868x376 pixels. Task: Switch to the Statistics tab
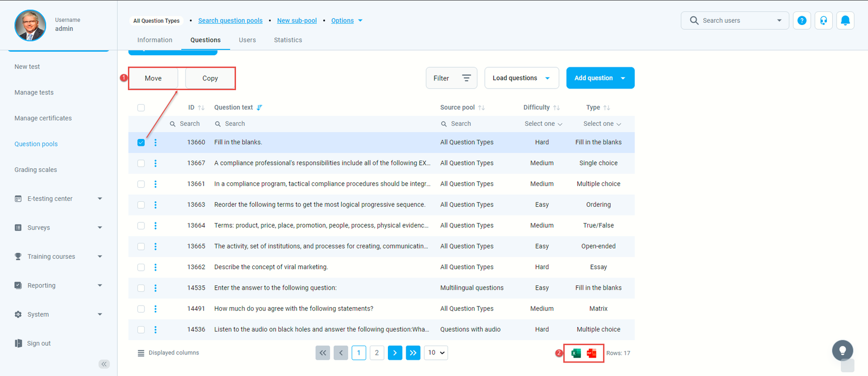(x=288, y=40)
